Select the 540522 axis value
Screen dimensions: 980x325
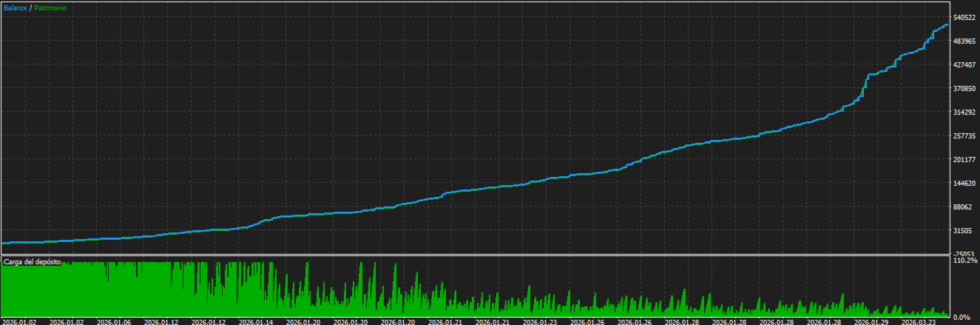[x=965, y=17]
